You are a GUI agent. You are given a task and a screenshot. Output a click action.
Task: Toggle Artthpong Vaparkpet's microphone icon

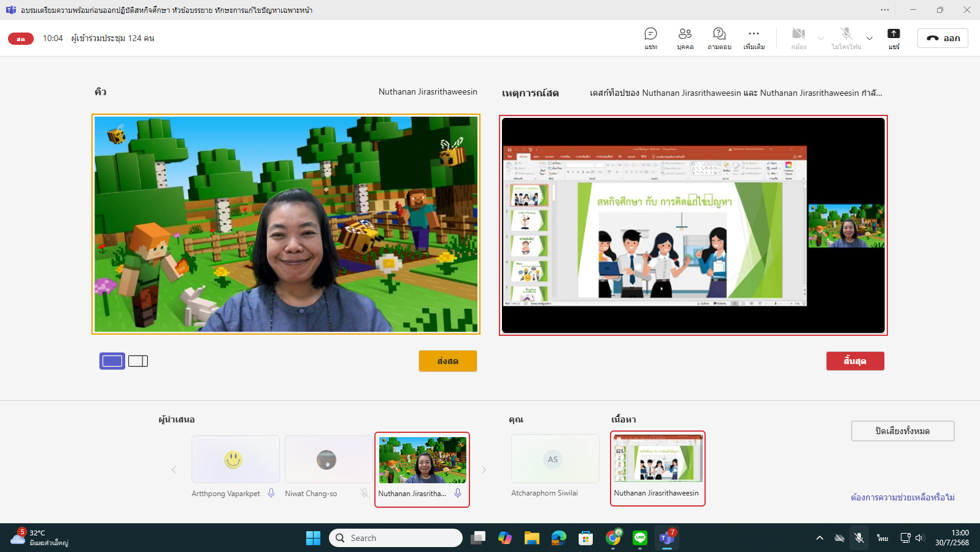pyautogui.click(x=271, y=493)
